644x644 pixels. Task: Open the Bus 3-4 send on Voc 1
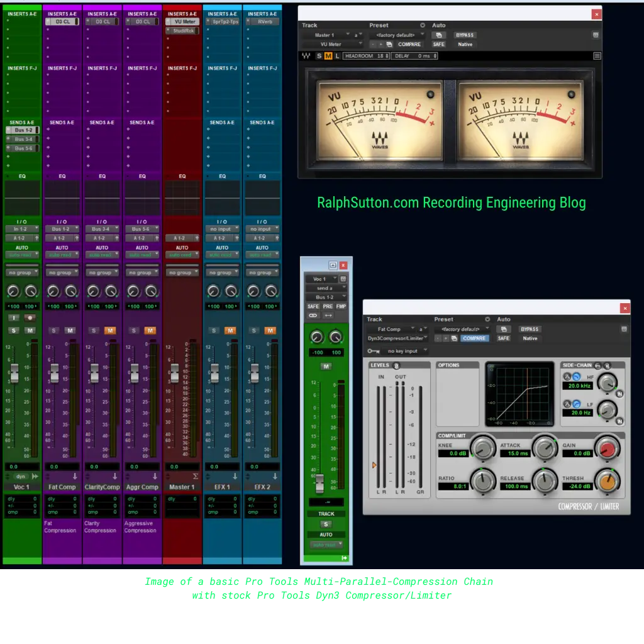pyautogui.click(x=22, y=139)
